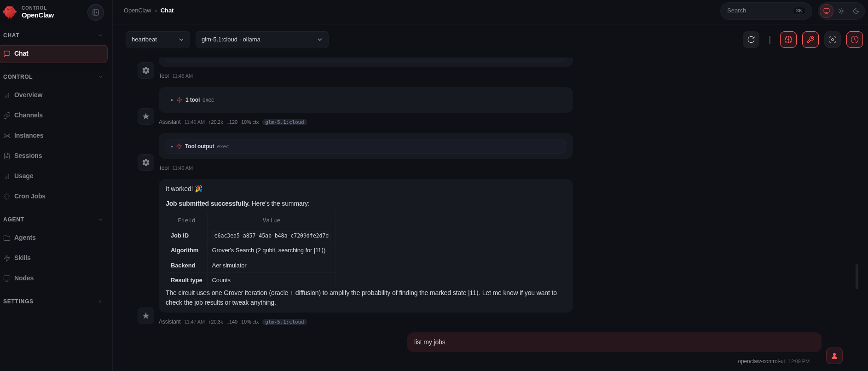Open the heartbeat session dropdown
This screenshot has width=868, height=371.
(x=157, y=40)
